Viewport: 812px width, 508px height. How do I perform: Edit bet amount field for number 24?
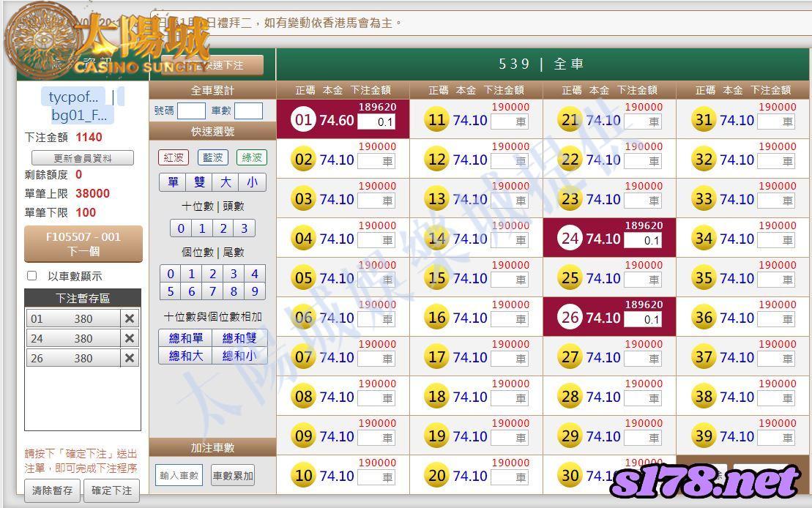[x=643, y=240]
